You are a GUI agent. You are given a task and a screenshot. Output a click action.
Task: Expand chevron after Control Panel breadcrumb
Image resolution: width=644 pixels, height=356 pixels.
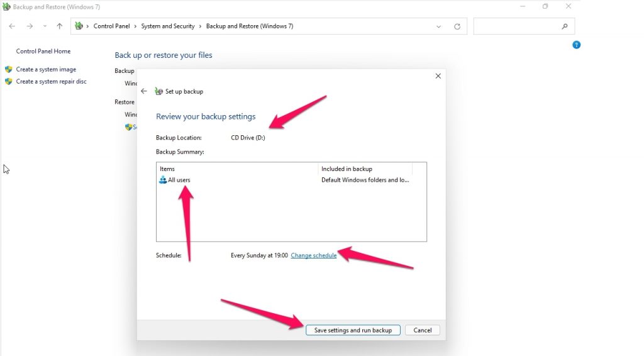[136, 26]
